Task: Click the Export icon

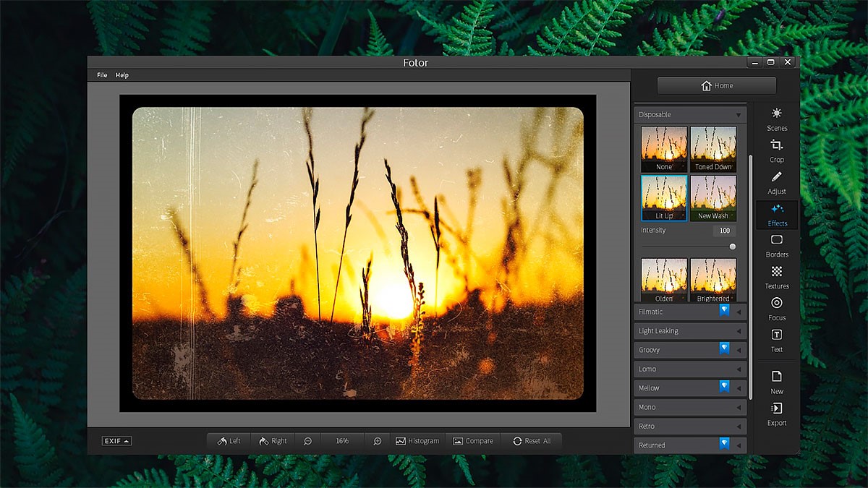Action: coord(776,414)
